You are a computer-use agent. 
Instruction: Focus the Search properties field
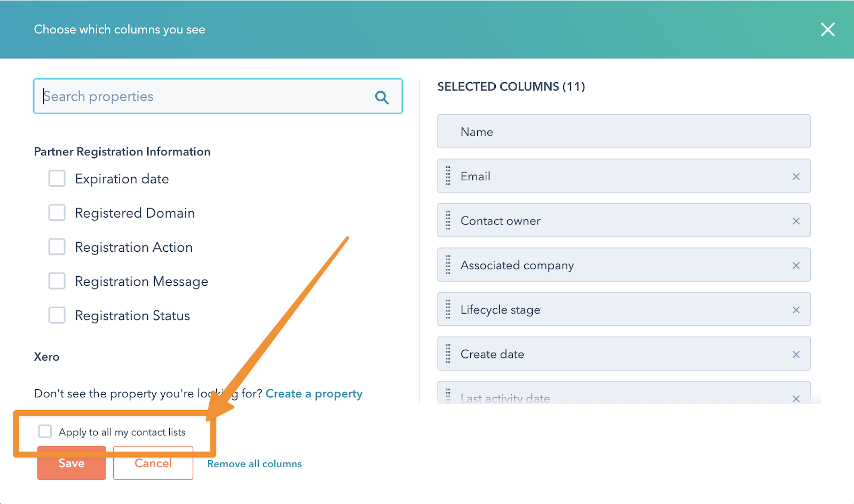203,97
